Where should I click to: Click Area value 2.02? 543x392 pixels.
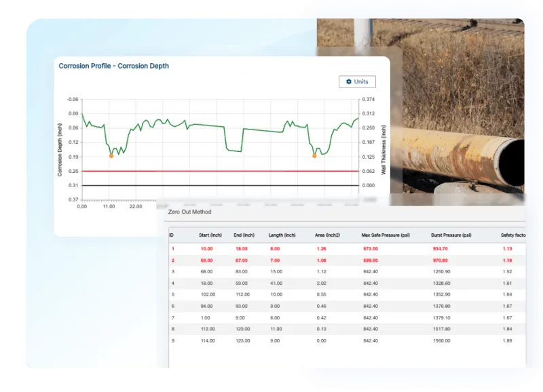click(321, 283)
